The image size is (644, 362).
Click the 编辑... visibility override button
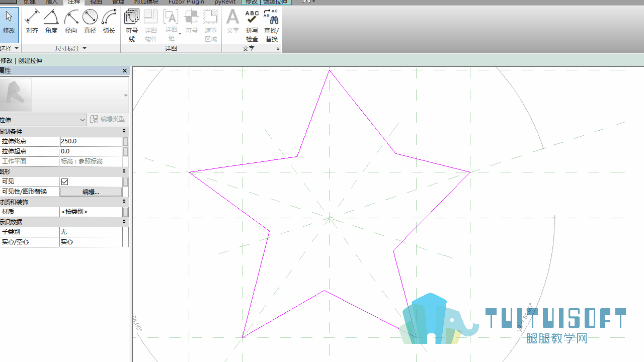pos(91,192)
